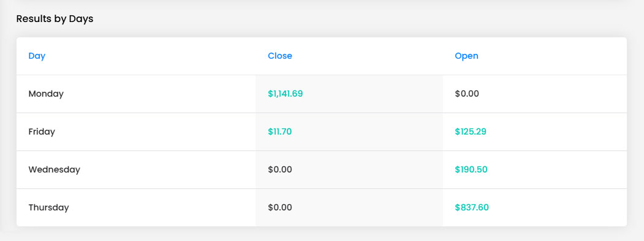Screen dimensions: 644x241
Task: Select the Monday row label
Action: point(46,94)
